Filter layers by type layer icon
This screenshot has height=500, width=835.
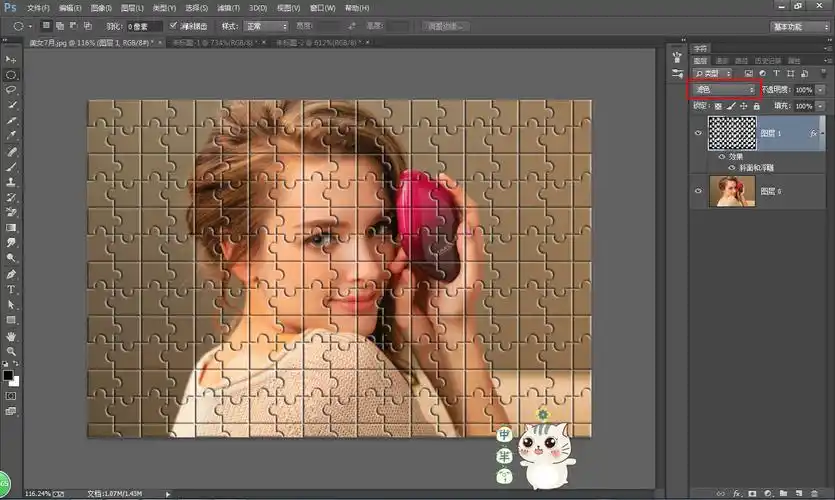coord(776,73)
